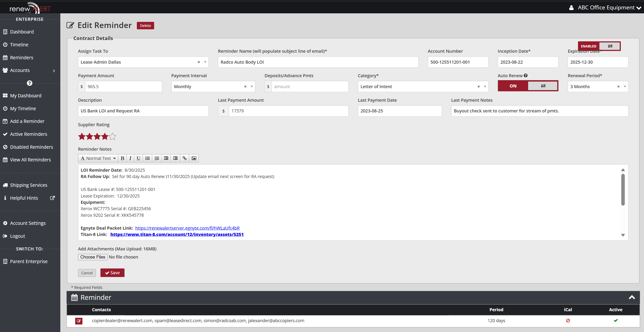The height and width of the screenshot is (332, 644).
Task: Turn off the Auto Renew toggle
Action: (543, 86)
